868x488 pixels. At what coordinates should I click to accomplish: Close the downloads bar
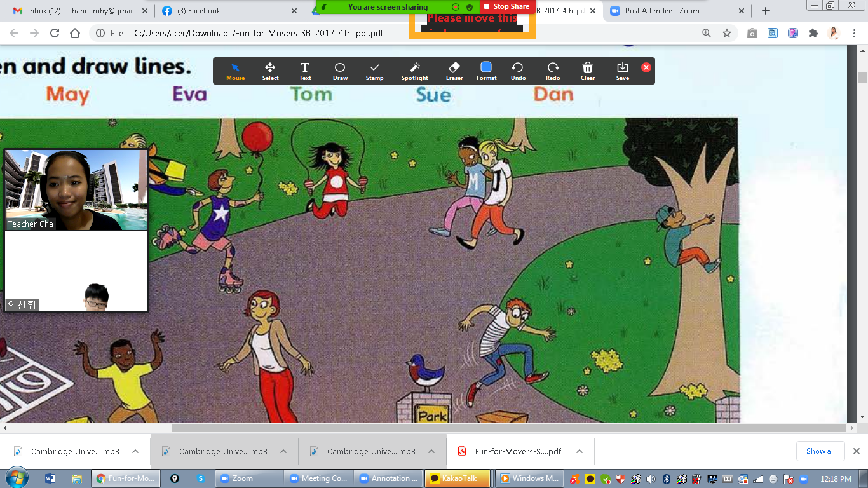[x=856, y=451]
